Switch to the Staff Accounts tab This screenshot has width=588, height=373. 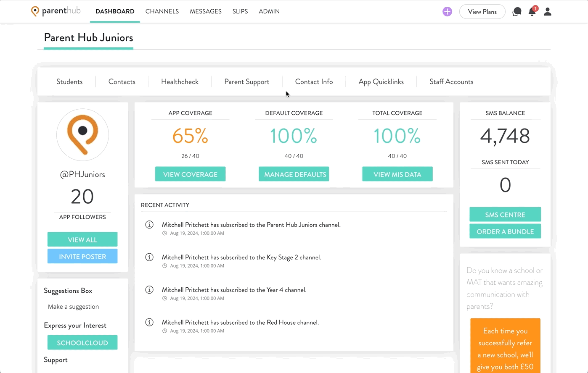point(451,81)
